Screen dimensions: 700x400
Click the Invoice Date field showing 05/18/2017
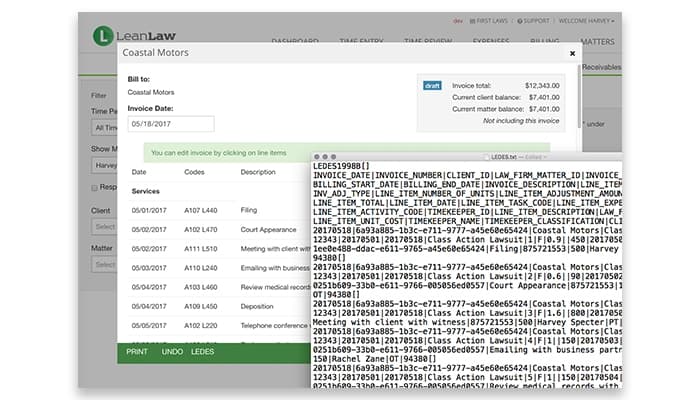point(171,124)
